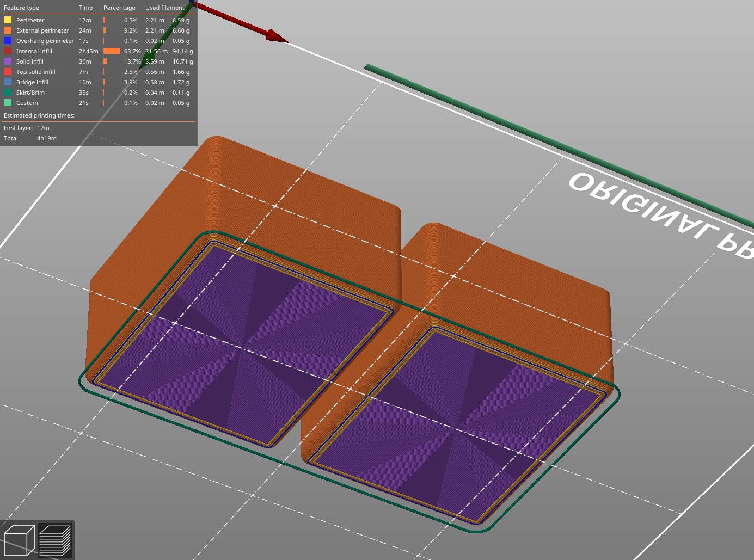Select the "2h45m" Internal infill time

pos(89,51)
